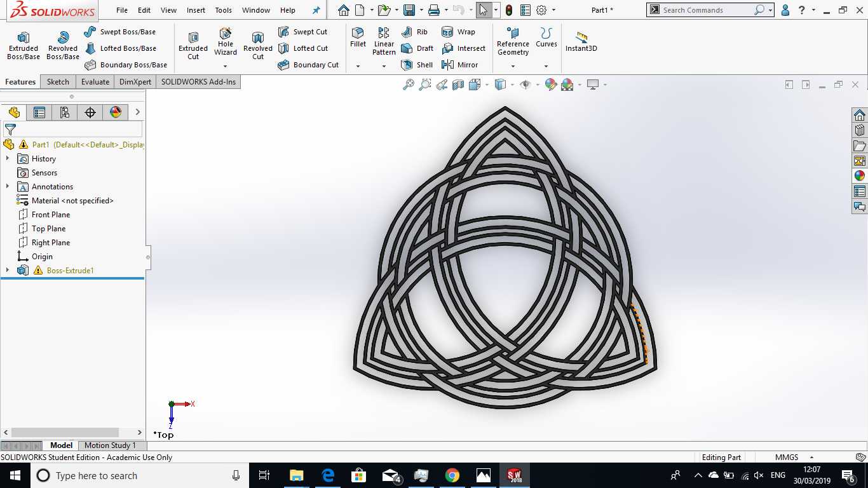
Task: Open the Hole Wizard dropdown arrow
Action: click(226, 66)
